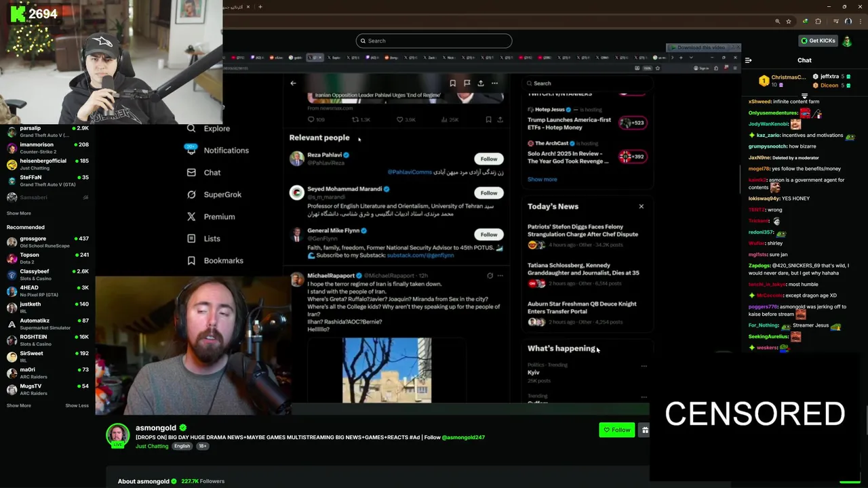Open the @asmongold247 link in stream title

(463, 438)
